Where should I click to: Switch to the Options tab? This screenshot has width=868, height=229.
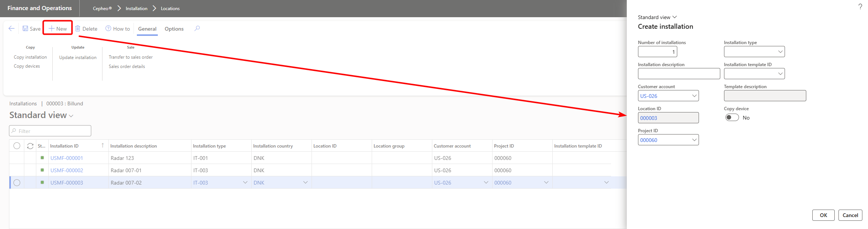pos(174,29)
